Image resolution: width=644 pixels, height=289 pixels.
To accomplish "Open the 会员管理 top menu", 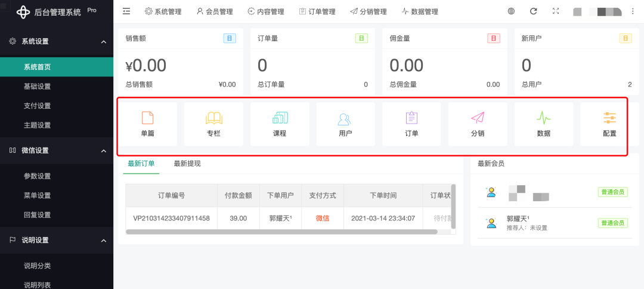I will click(x=215, y=11).
